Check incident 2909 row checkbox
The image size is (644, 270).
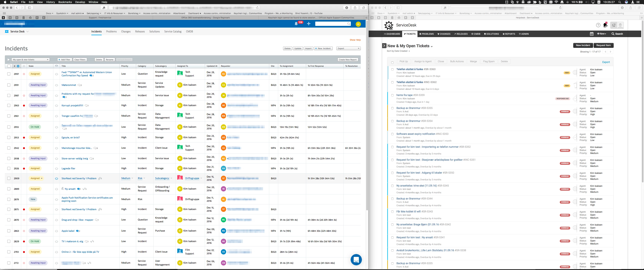[9, 178]
